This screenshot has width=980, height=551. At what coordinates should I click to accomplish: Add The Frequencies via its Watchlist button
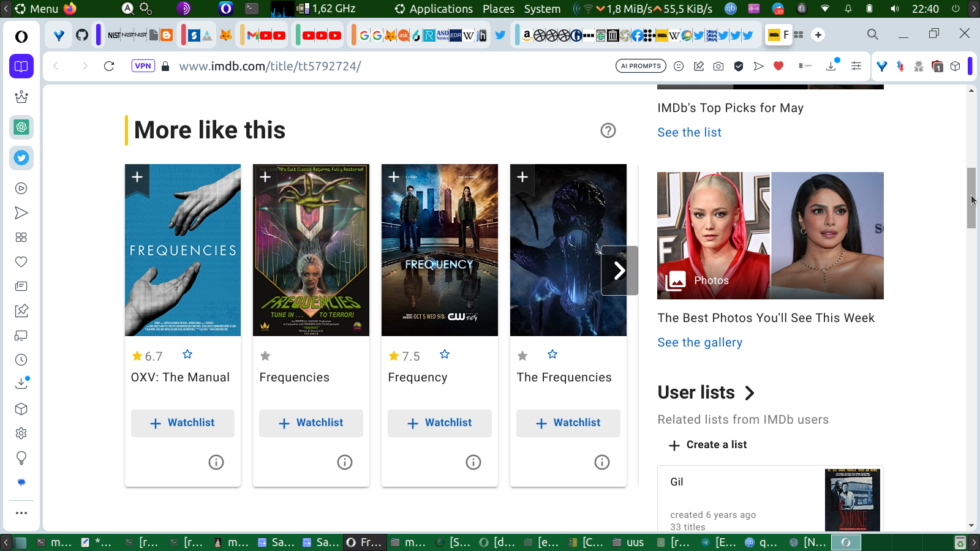[x=568, y=423]
